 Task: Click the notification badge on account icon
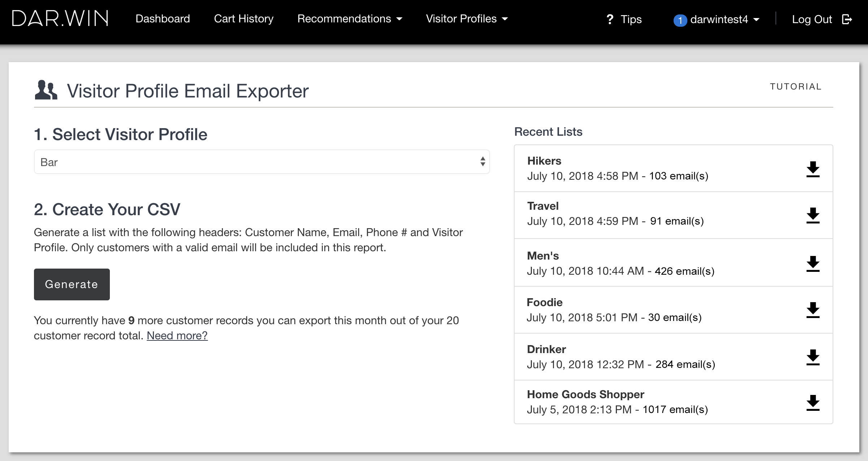tap(679, 18)
